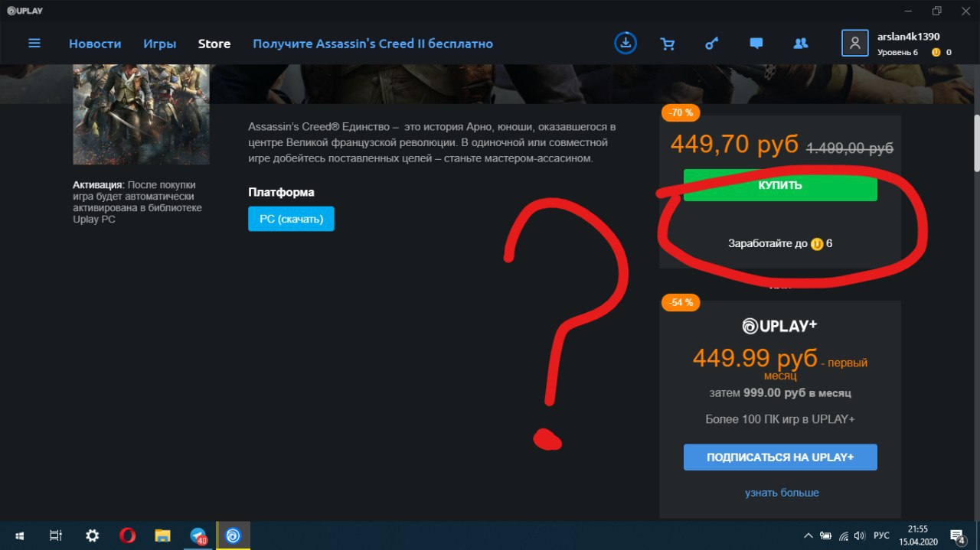Image resolution: width=980 pixels, height=550 pixels.
Task: Click the Уровень 6 level text
Action: [x=897, y=52]
